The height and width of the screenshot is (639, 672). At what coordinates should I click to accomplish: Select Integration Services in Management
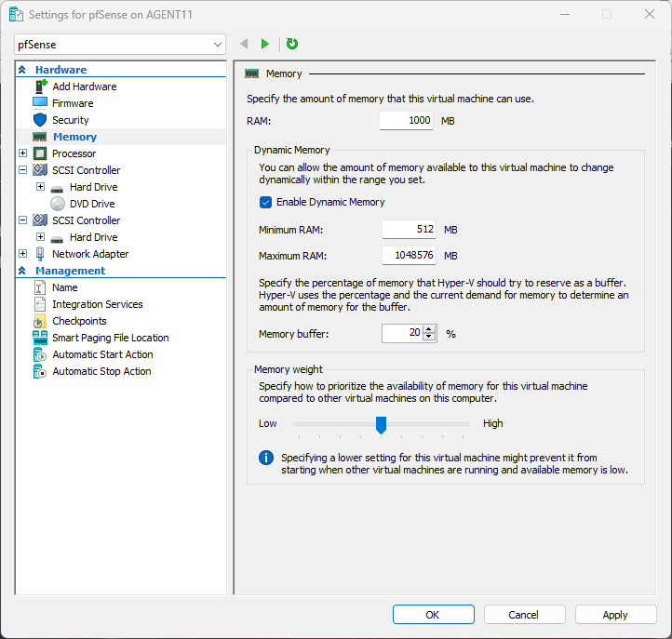(97, 304)
